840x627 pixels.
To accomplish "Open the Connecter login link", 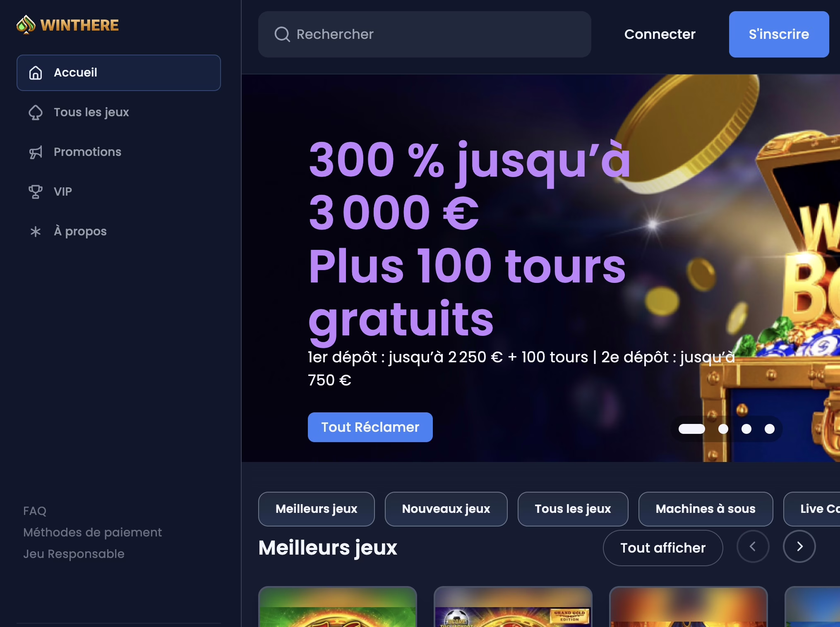I will (660, 34).
